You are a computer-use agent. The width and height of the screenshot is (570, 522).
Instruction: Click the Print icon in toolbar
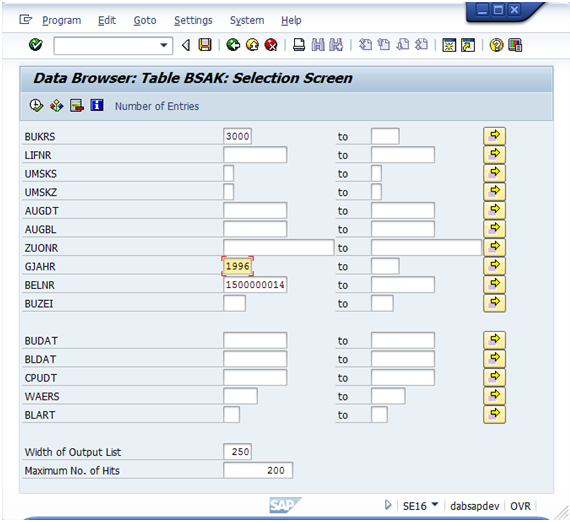click(299, 45)
